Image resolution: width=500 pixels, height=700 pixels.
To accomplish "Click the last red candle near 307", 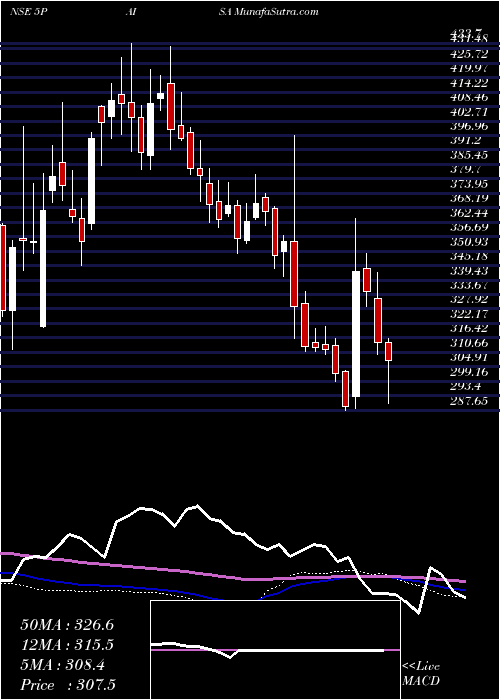I will coord(388,351).
